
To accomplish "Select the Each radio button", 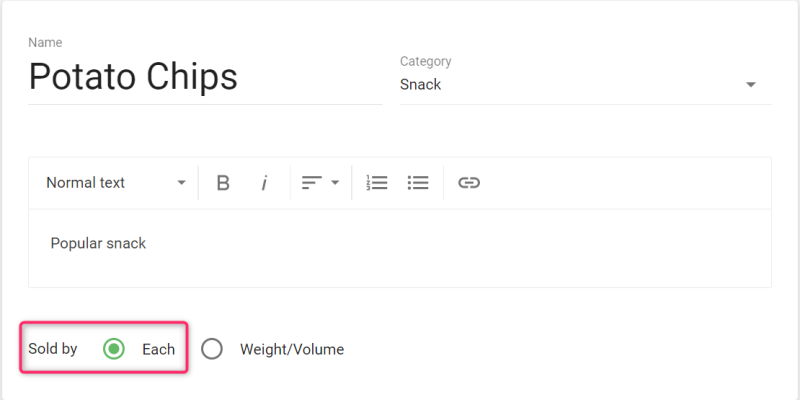I will (115, 349).
